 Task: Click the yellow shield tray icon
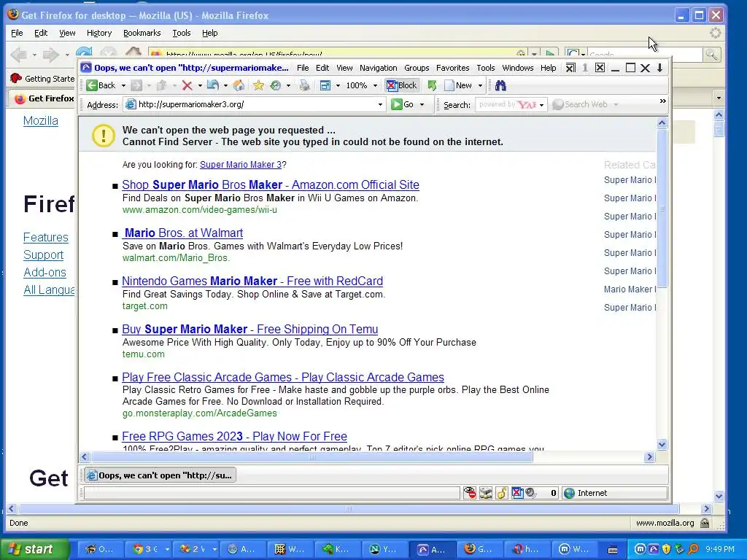[666, 549]
